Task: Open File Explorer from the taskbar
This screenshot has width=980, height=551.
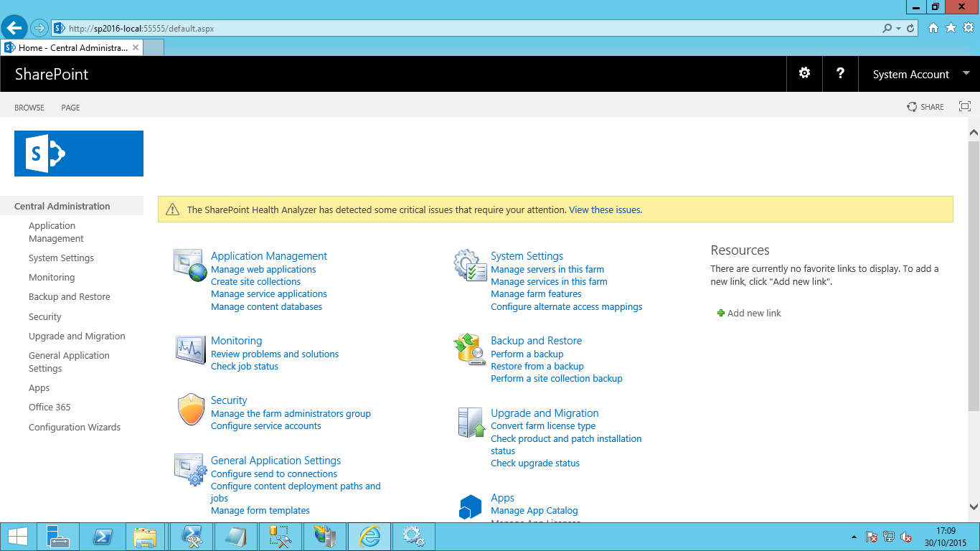Action: coord(146,537)
